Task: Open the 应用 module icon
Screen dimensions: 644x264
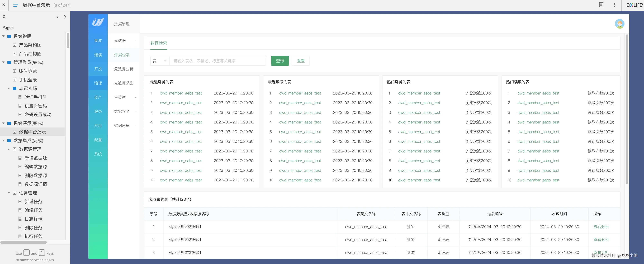Action: 98,126
